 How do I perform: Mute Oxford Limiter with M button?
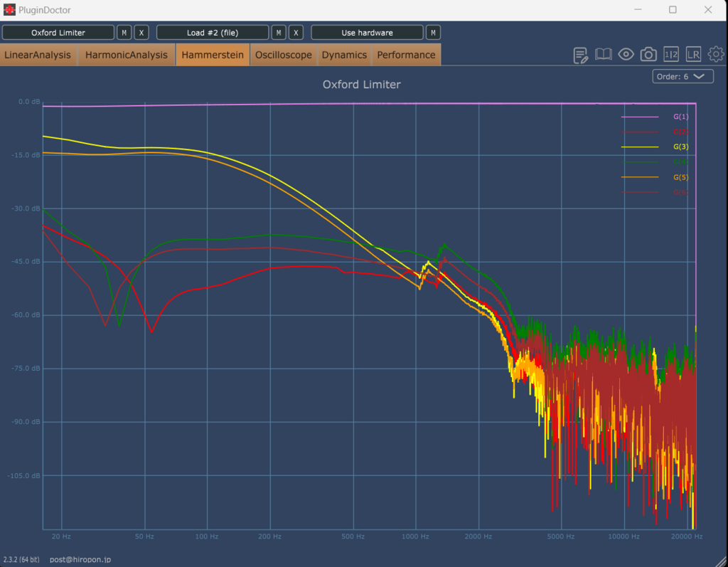click(124, 33)
